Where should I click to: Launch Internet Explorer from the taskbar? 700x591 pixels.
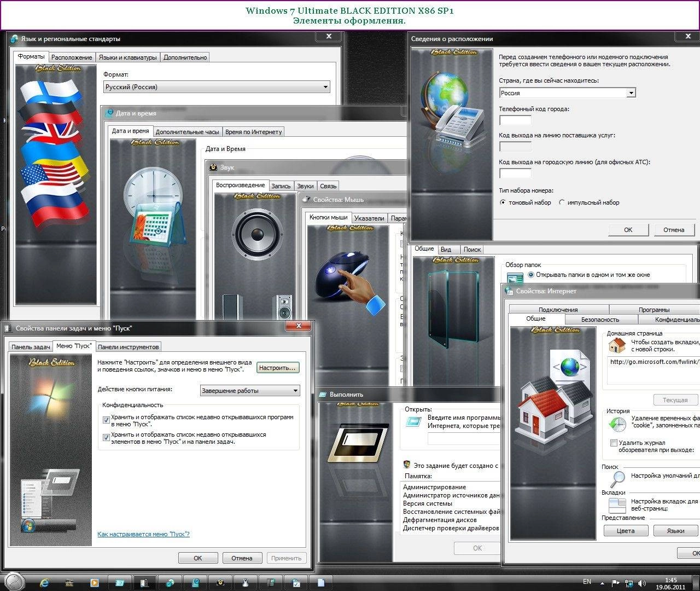pos(44,582)
